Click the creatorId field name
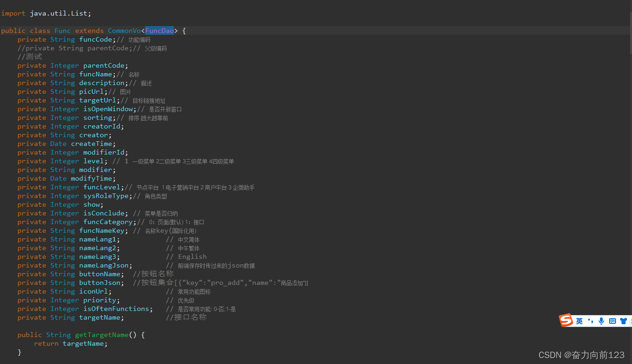This screenshot has height=364, width=632. click(x=102, y=126)
